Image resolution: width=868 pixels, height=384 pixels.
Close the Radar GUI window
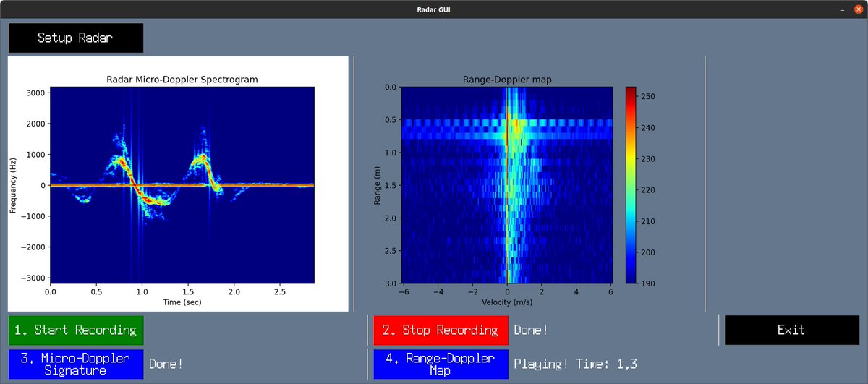point(859,9)
